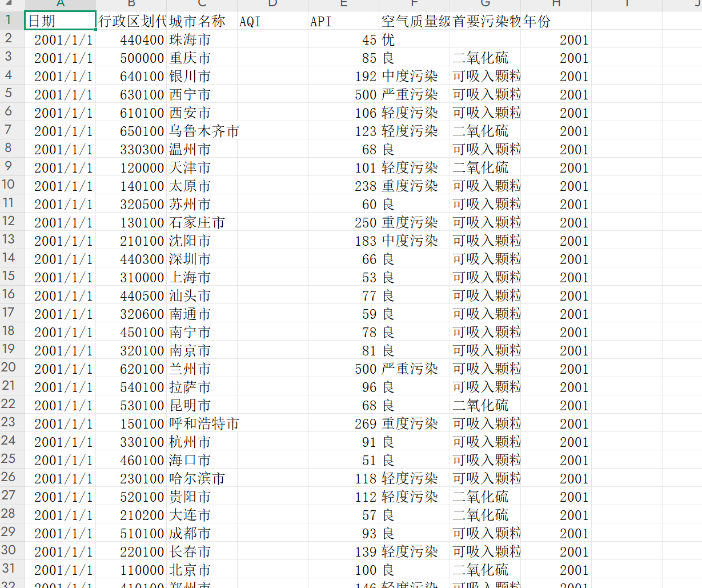Click the select-all corner triangle
This screenshot has height=588, width=702.
pos(8,3)
